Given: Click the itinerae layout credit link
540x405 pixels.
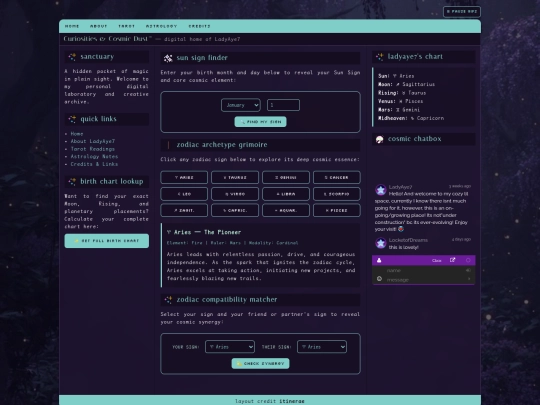Looking at the screenshot, I should pos(292,401).
